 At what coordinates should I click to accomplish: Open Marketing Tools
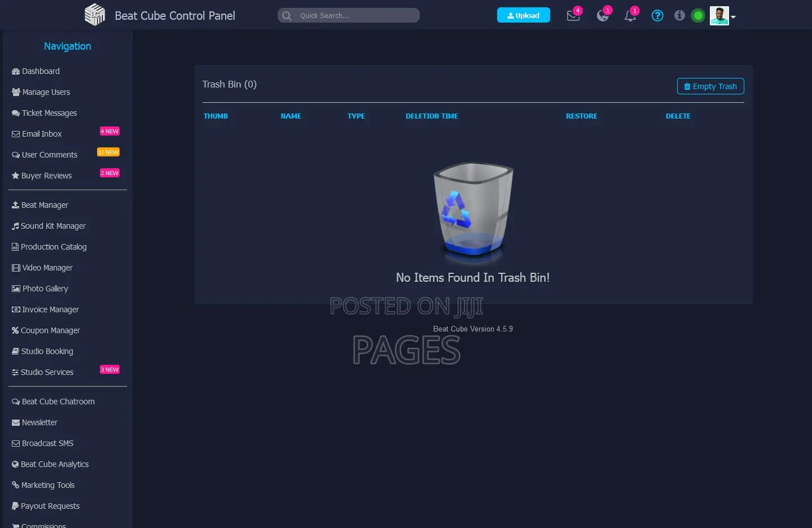(x=43, y=485)
